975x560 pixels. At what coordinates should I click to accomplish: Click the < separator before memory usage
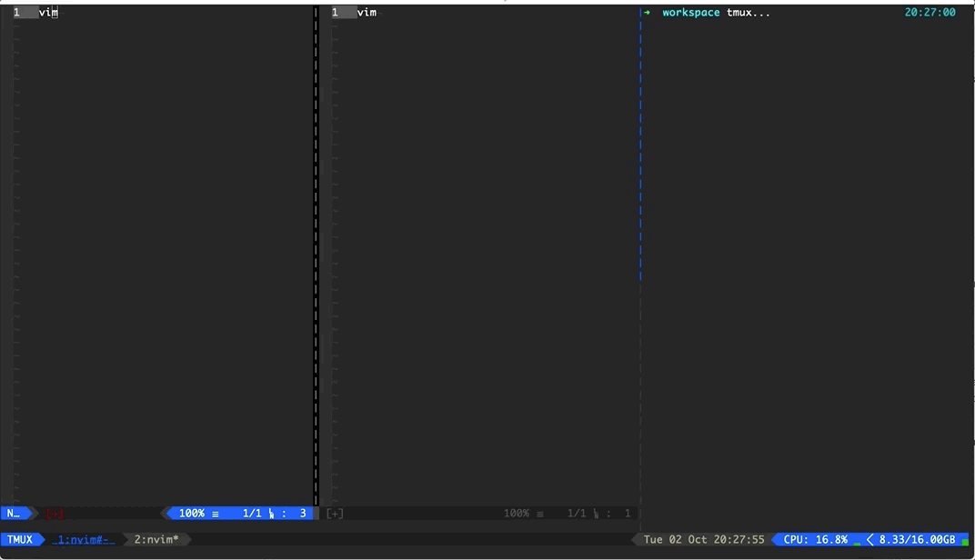pos(869,539)
